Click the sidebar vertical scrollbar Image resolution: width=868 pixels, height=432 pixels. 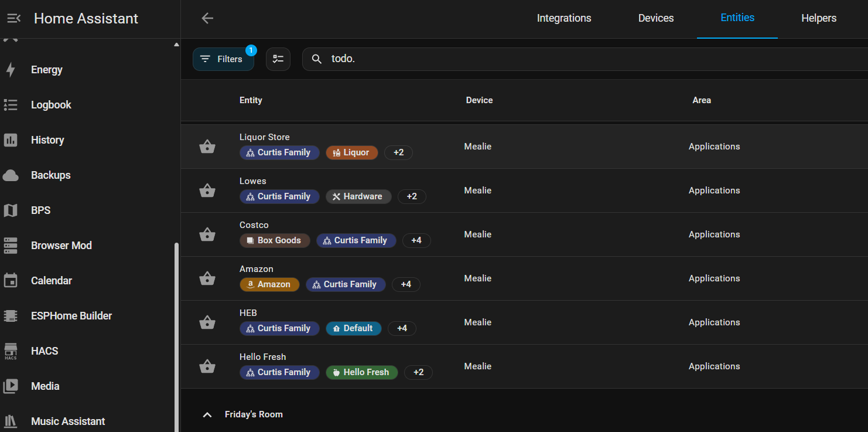pos(176,337)
